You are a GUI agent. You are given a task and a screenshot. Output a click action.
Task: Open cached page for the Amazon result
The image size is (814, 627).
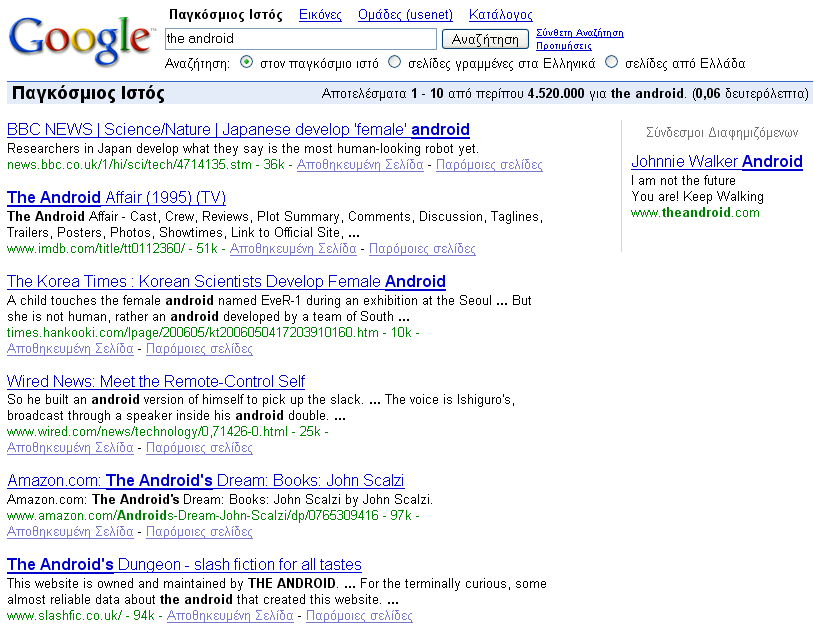[x=70, y=531]
